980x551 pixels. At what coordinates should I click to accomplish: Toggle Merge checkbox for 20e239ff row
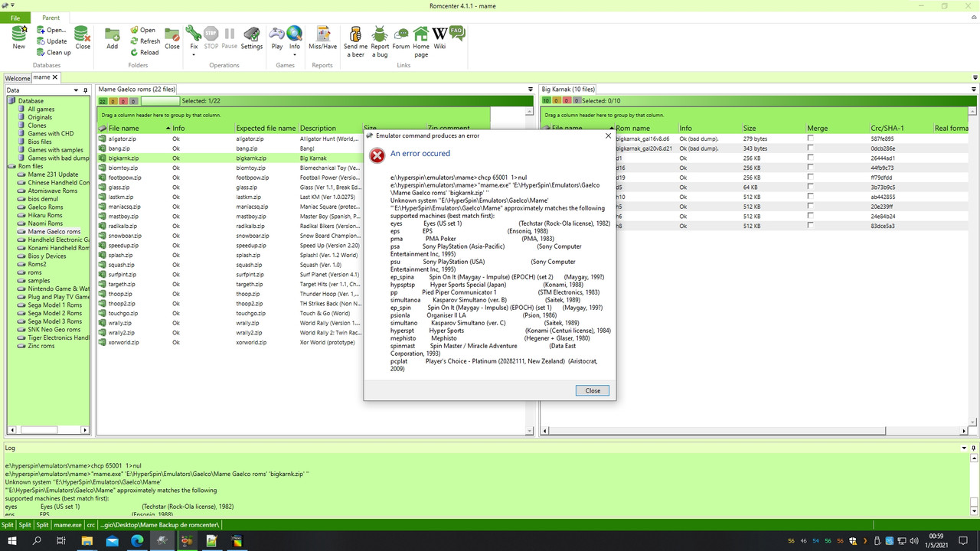pyautogui.click(x=811, y=207)
